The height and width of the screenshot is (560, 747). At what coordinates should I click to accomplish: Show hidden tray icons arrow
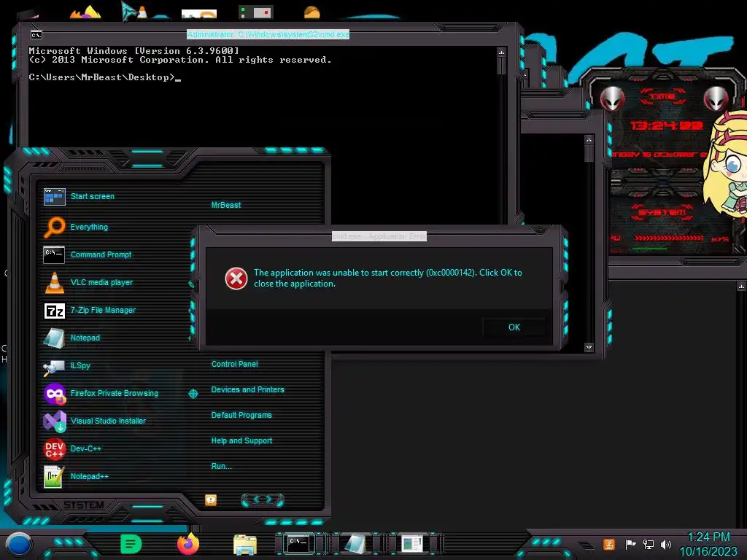[x=586, y=545]
